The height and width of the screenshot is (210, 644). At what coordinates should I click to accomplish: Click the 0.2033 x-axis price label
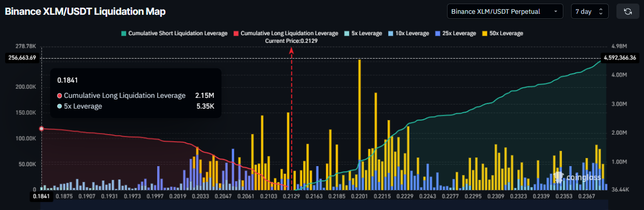click(x=201, y=196)
